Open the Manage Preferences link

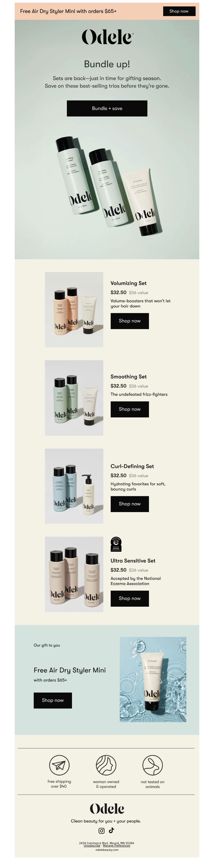tap(116, 846)
